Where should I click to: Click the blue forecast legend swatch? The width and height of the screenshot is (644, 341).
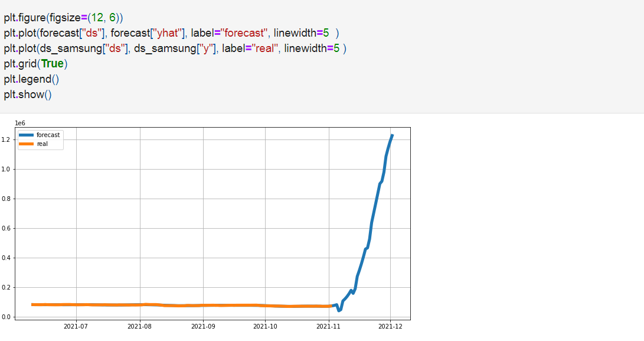pyautogui.click(x=27, y=135)
